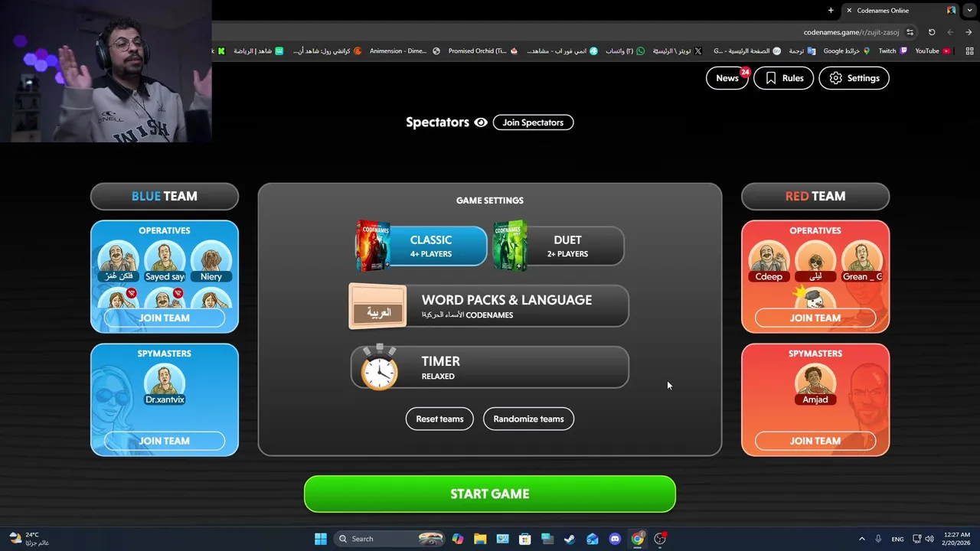980x551 pixels.
Task: Click the Sayed say player avatar
Action: [165, 261]
